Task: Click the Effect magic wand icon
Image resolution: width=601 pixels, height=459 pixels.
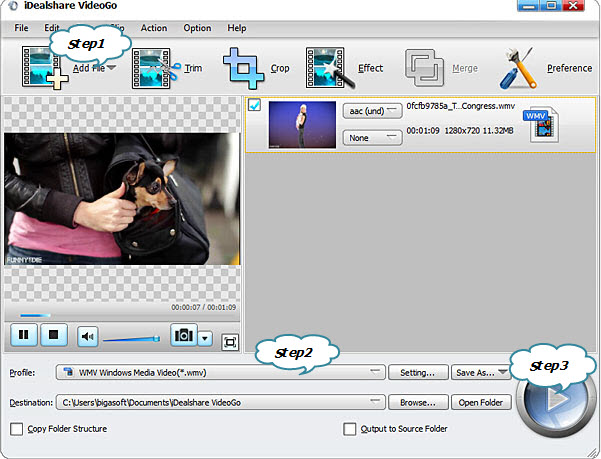Action: pyautogui.click(x=330, y=68)
